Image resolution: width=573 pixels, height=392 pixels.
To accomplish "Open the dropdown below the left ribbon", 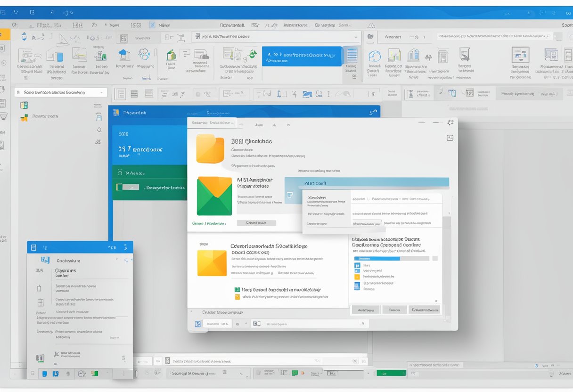I will [x=61, y=93].
